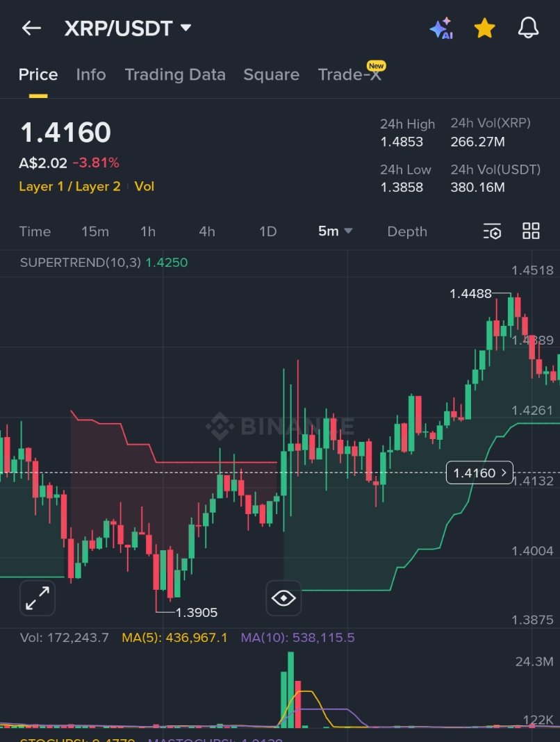Viewport: 560px width, 742px height.
Task: Tap the large 1.4160 last price
Action: point(65,132)
